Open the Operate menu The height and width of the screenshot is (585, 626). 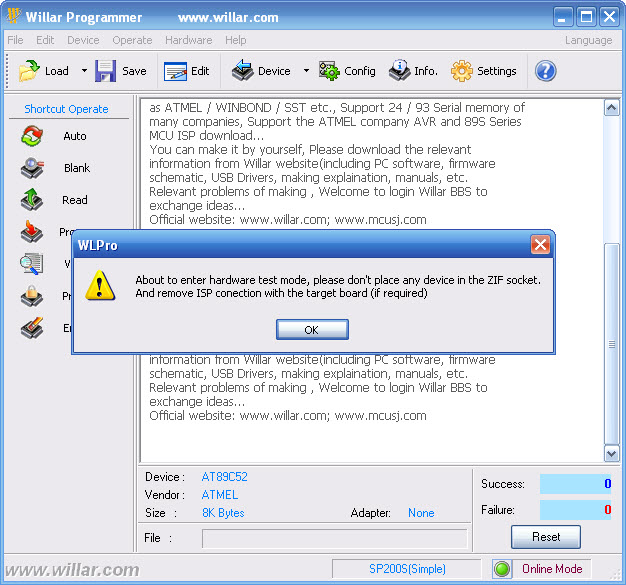132,40
